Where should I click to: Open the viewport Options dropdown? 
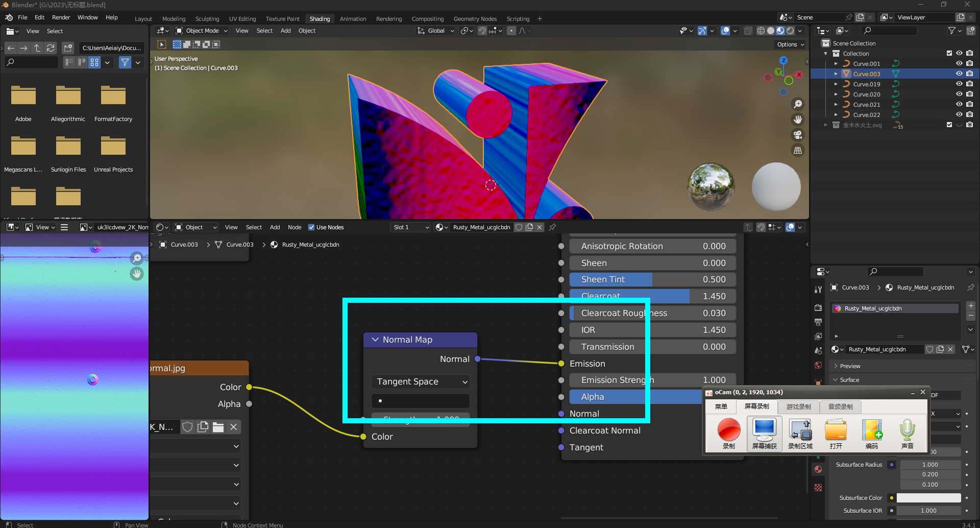(790, 44)
